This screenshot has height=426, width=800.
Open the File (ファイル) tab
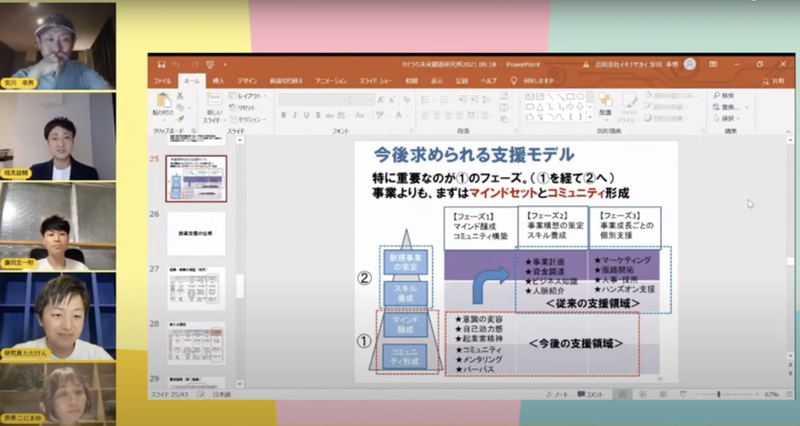[x=162, y=79]
